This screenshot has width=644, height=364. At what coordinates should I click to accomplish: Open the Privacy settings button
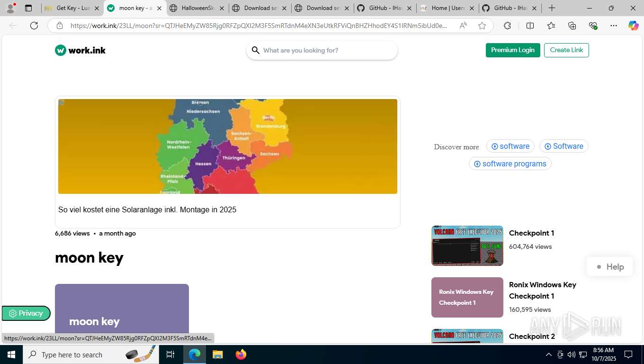click(26, 313)
